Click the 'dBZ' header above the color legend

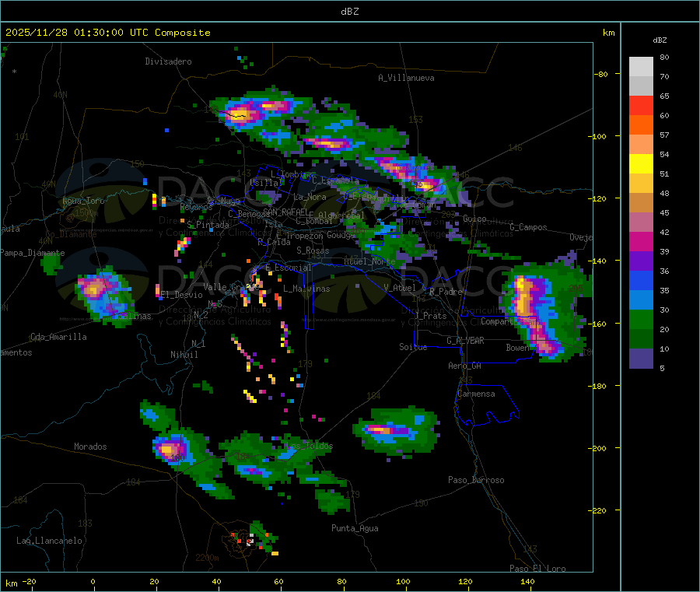coord(660,40)
